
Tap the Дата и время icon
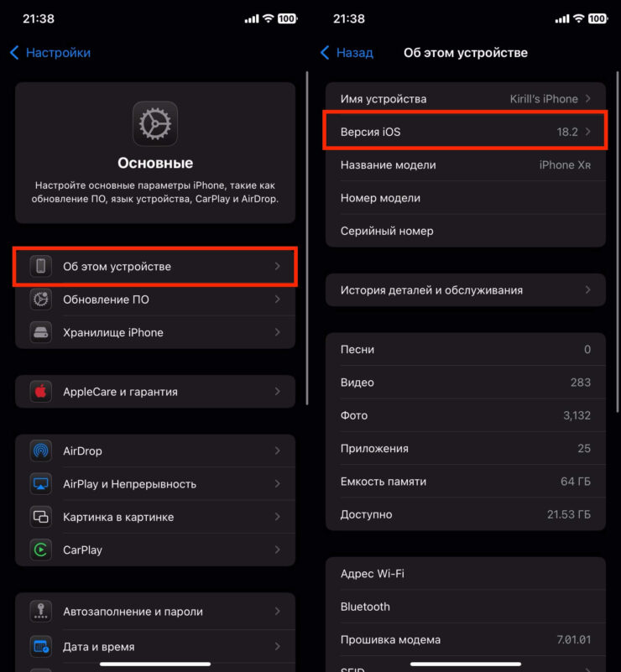tap(40, 647)
